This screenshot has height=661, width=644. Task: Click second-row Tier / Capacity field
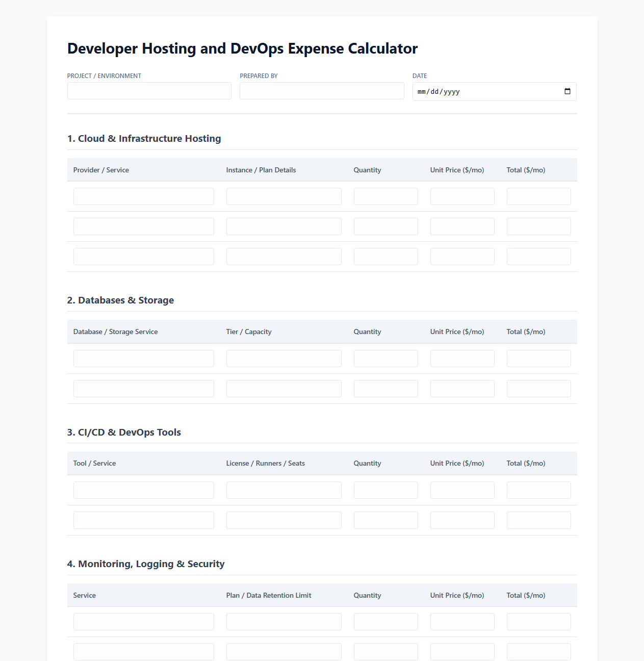(284, 389)
